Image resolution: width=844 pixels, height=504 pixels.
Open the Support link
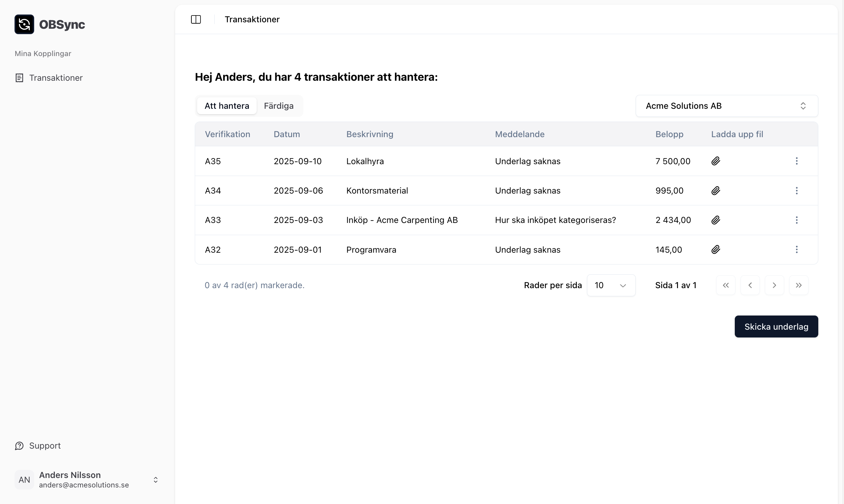tap(38, 445)
